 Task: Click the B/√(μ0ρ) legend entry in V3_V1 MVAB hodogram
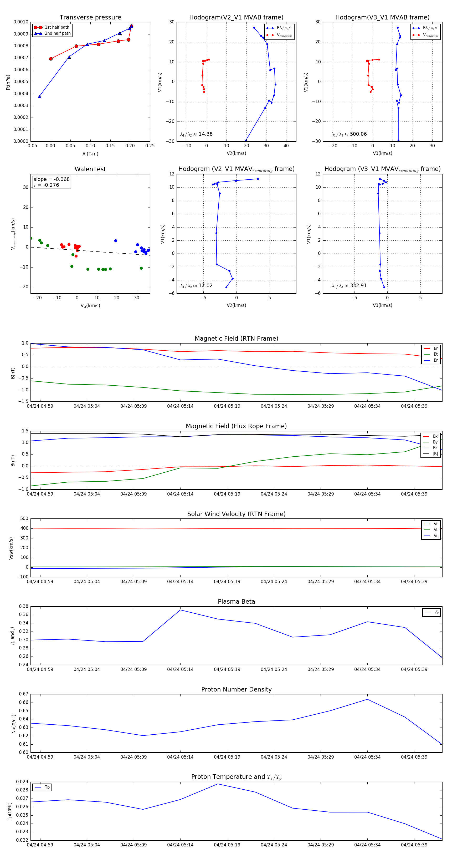[425, 28]
